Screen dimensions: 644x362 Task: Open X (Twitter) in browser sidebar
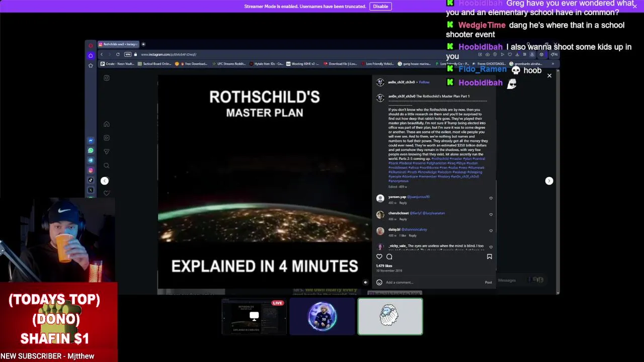[91, 190]
